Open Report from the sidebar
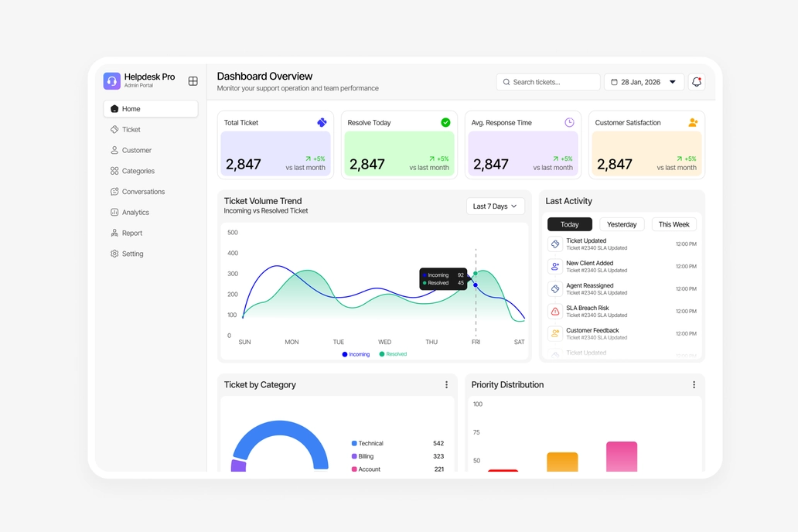Viewport: 798px width, 532px height. pos(151,233)
